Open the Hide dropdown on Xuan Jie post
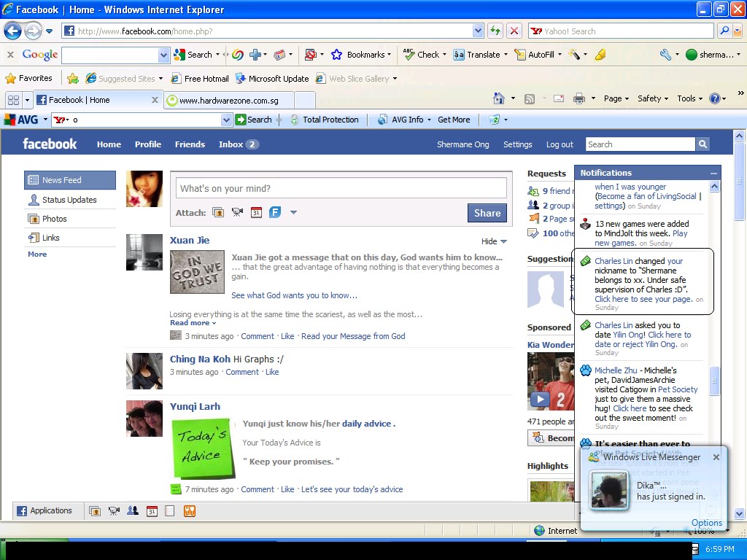747x560 pixels. (494, 241)
